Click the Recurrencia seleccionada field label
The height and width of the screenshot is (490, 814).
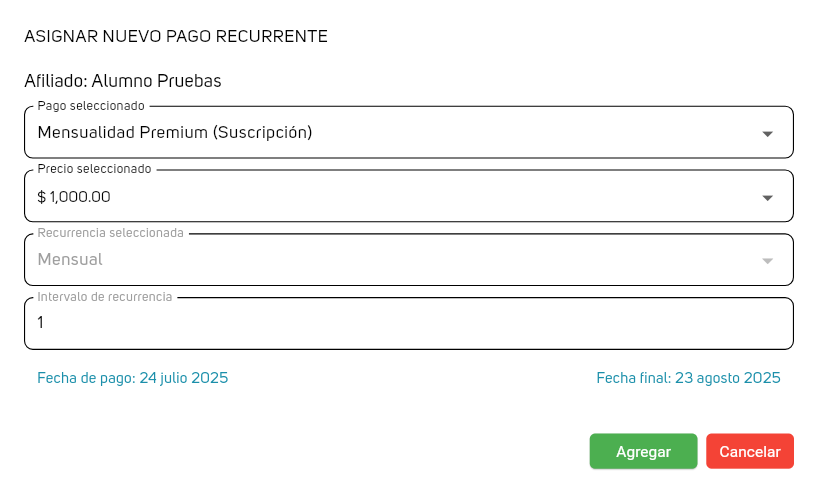[x=110, y=233]
